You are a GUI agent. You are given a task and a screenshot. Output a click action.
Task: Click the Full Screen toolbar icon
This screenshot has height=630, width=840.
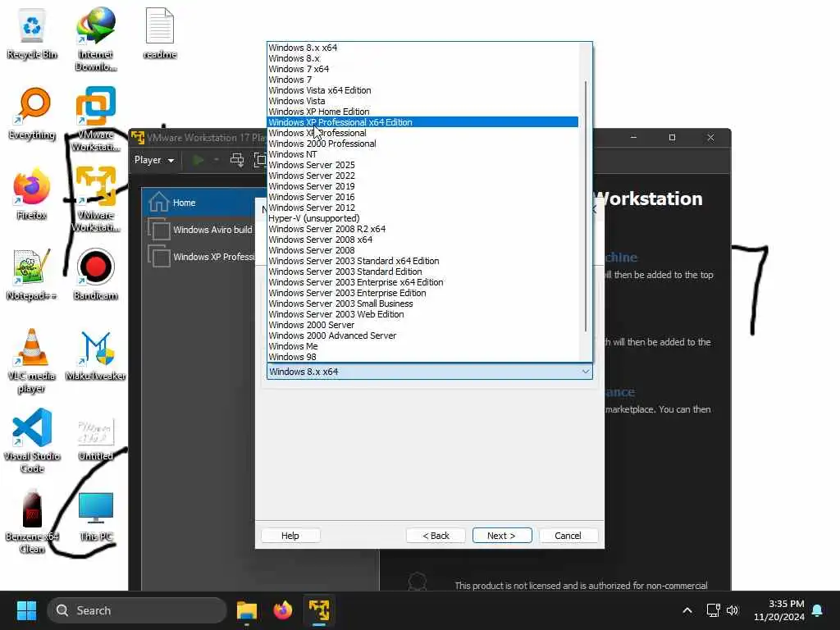(x=260, y=160)
